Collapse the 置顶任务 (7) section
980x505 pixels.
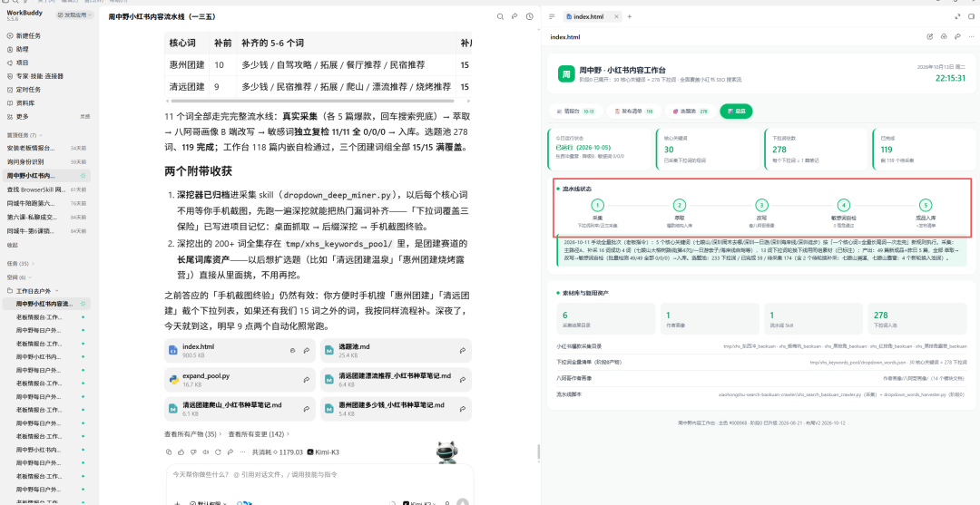click(24, 135)
